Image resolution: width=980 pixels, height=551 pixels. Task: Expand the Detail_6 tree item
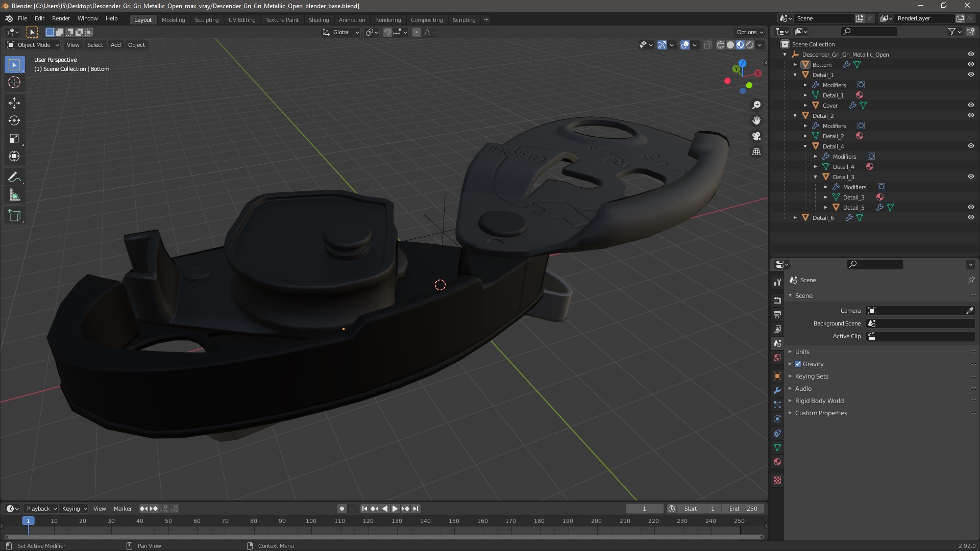pyautogui.click(x=795, y=217)
